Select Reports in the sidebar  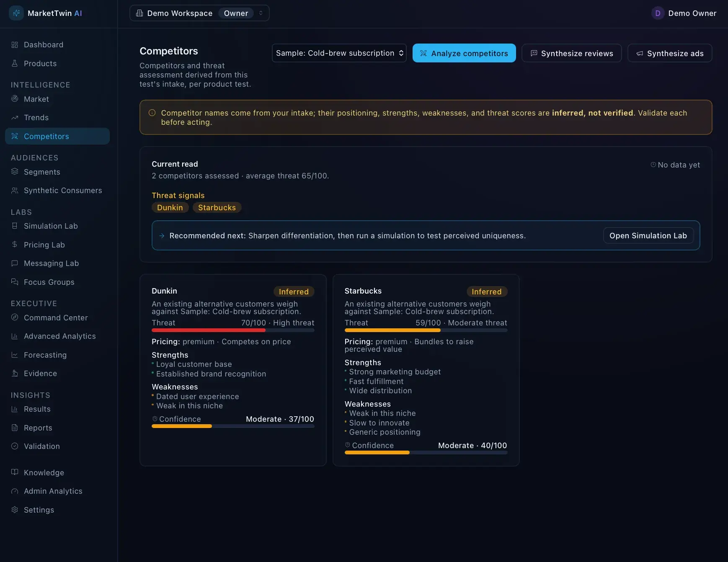[57, 428]
